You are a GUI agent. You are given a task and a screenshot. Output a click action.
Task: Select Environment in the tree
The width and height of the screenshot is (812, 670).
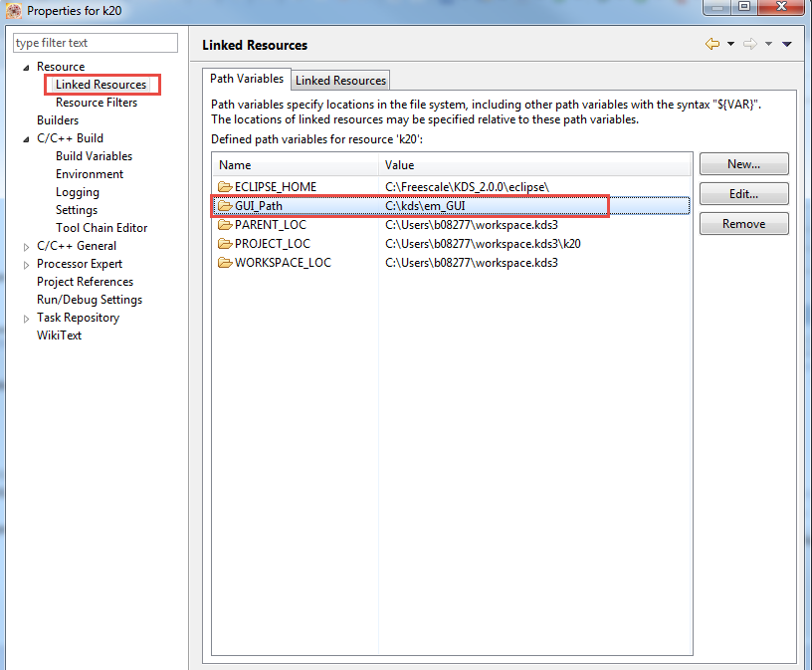(90, 174)
